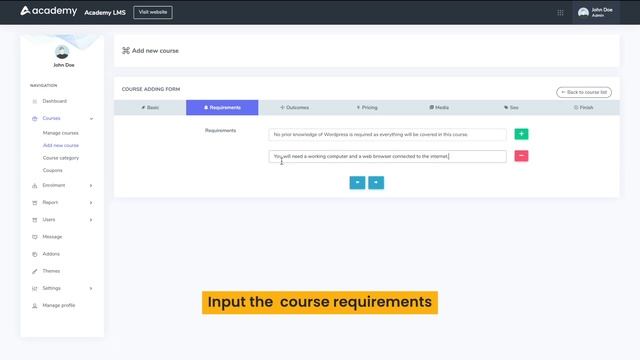Click the Users sidebar icon
The image size is (640, 360).
tap(35, 220)
